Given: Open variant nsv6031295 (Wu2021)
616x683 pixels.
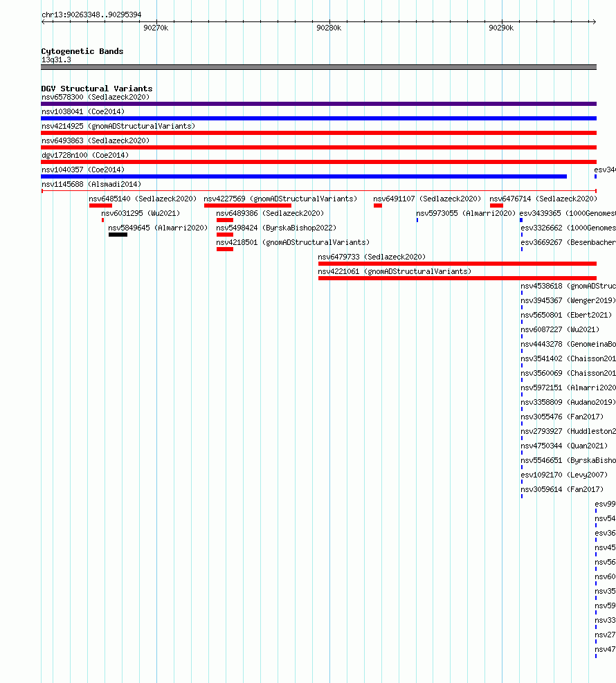Looking at the screenshot, I should click(x=141, y=213).
